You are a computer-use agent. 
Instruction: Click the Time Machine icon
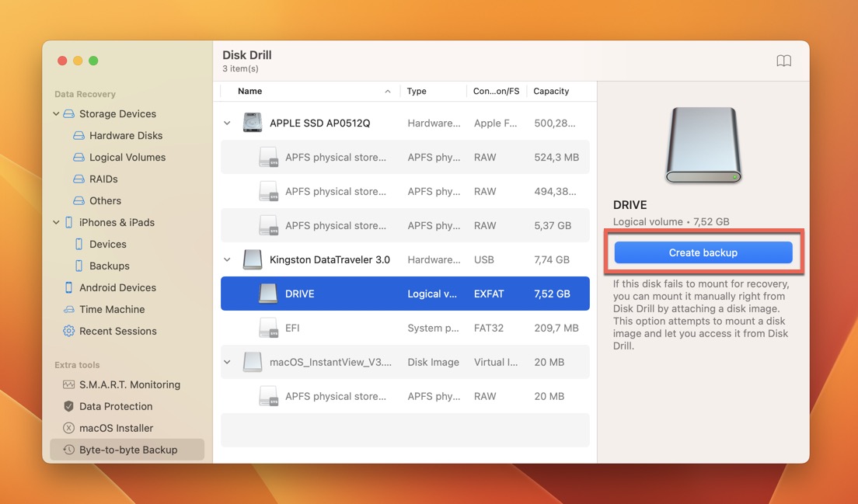click(68, 309)
